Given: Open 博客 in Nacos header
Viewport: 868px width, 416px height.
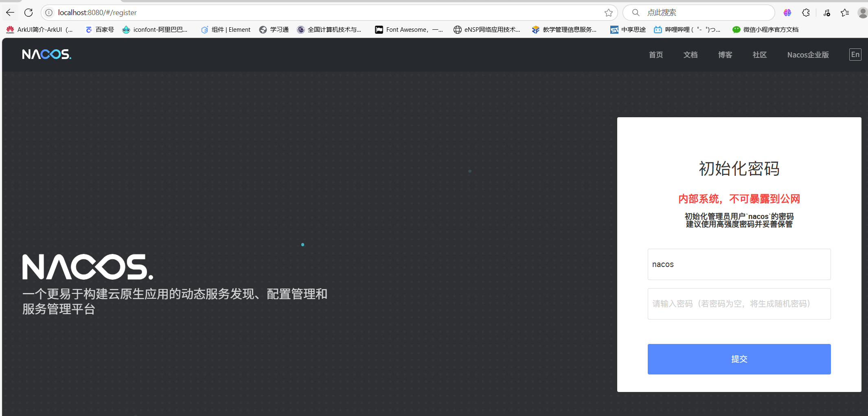Looking at the screenshot, I should point(725,55).
